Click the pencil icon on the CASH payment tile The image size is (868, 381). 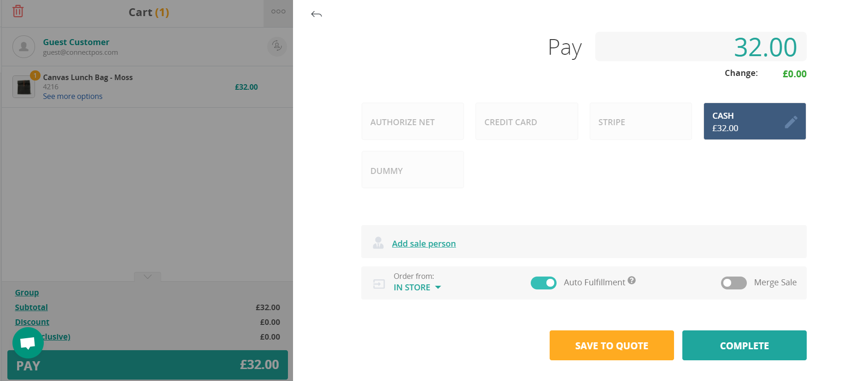coord(791,121)
